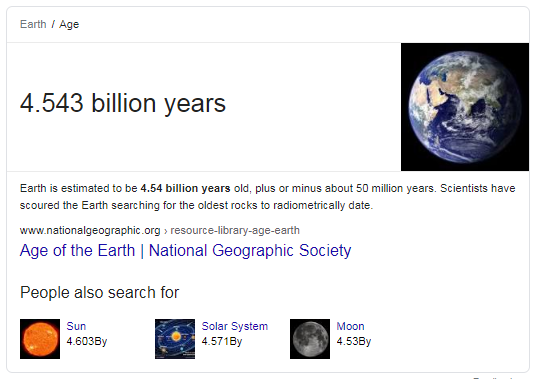
Task: Click the partially visible Feedback link
Action: pyautogui.click(x=492, y=378)
